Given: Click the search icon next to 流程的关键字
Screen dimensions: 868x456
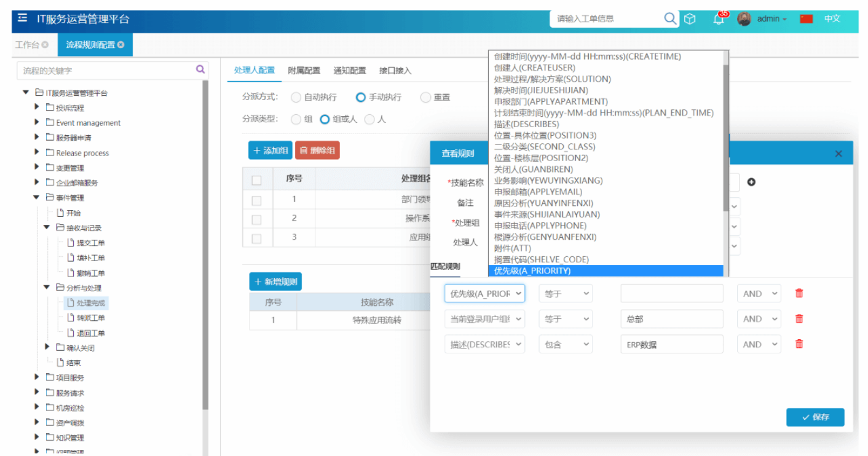Looking at the screenshot, I should [x=200, y=69].
